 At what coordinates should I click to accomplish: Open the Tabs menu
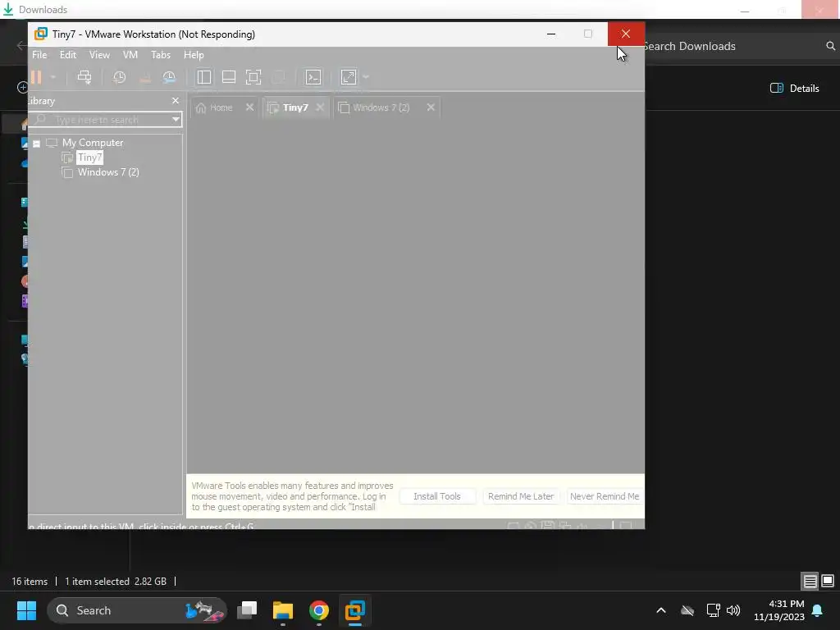click(x=161, y=55)
